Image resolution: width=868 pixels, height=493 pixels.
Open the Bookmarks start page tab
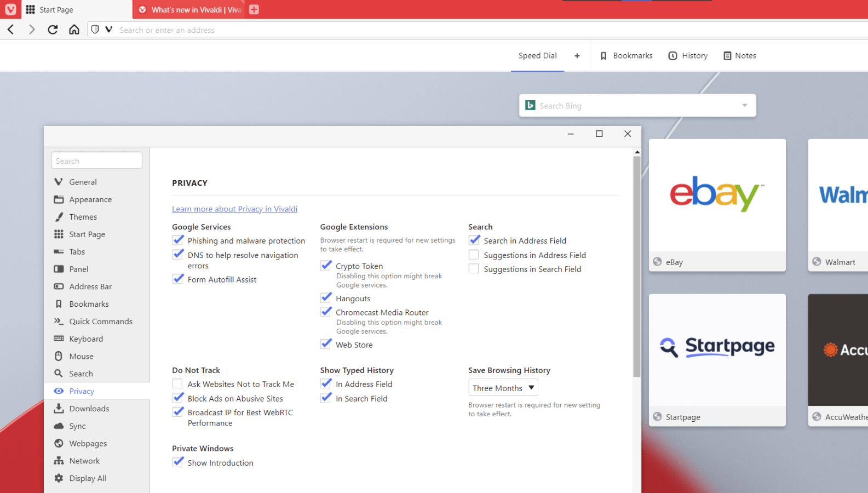point(626,56)
